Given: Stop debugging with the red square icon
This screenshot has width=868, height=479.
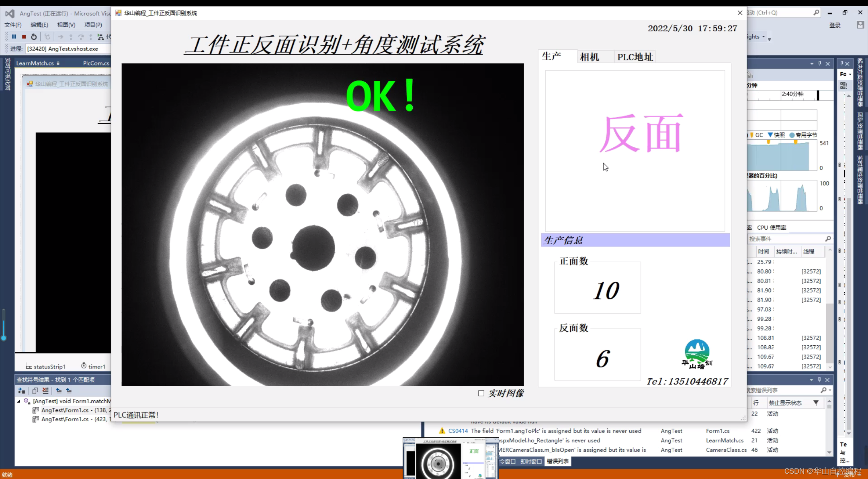Looking at the screenshot, I should [24, 37].
